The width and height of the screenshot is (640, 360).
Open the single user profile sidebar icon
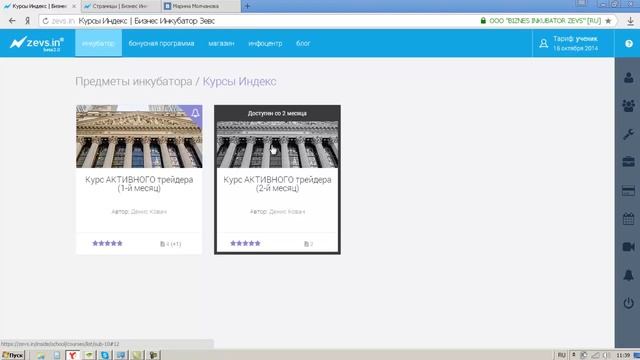point(629,78)
